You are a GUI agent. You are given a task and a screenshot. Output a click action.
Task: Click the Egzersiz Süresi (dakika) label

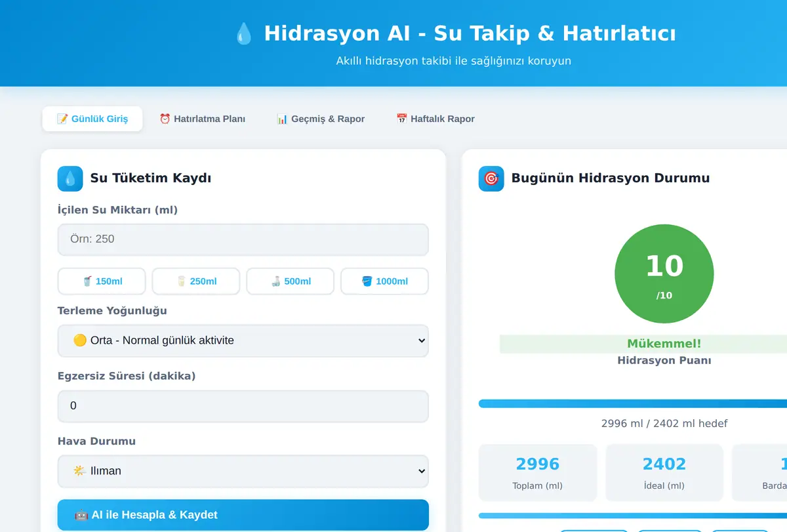click(x=127, y=376)
